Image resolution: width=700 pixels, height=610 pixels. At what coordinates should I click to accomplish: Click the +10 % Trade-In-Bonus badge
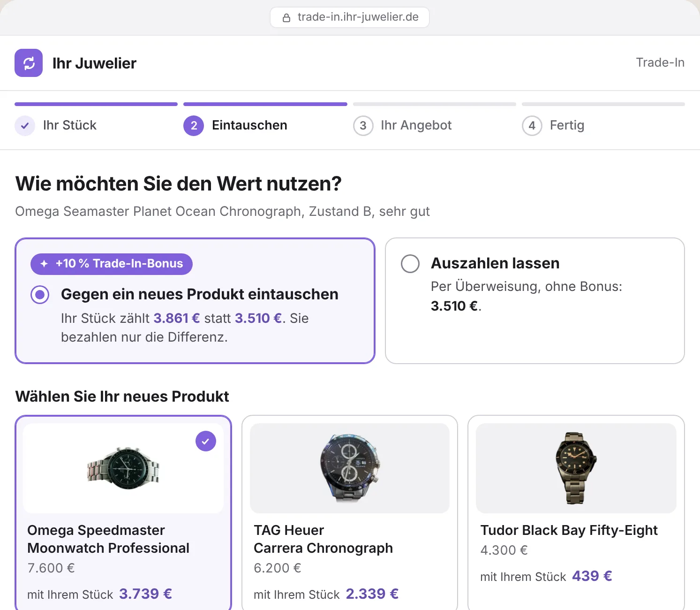pyautogui.click(x=112, y=264)
